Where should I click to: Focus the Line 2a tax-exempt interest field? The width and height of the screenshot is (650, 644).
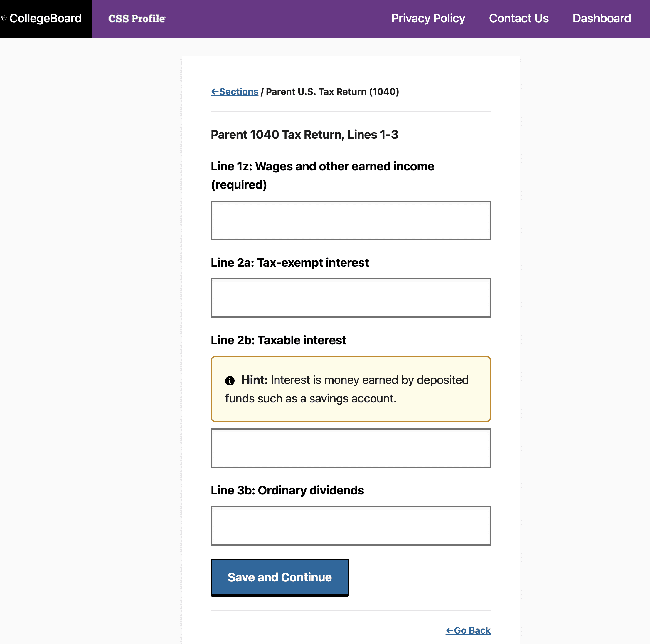pos(351,298)
